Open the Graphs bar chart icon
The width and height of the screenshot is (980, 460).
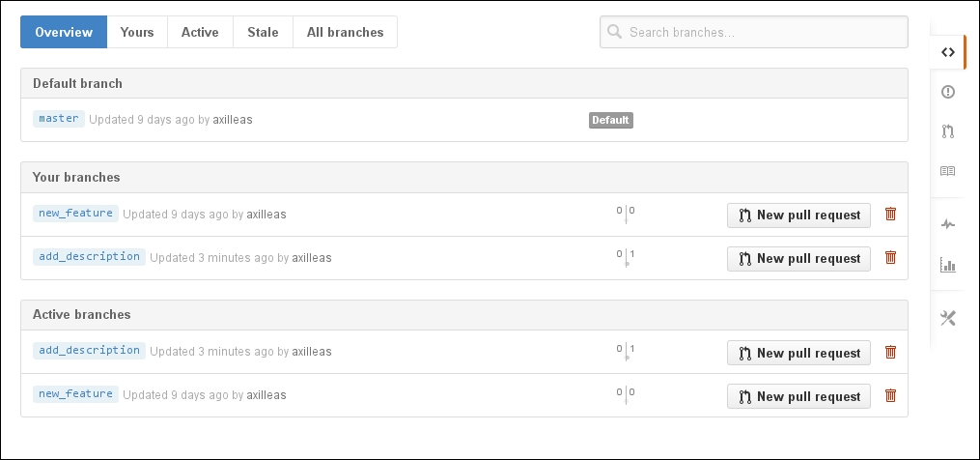coord(948,265)
